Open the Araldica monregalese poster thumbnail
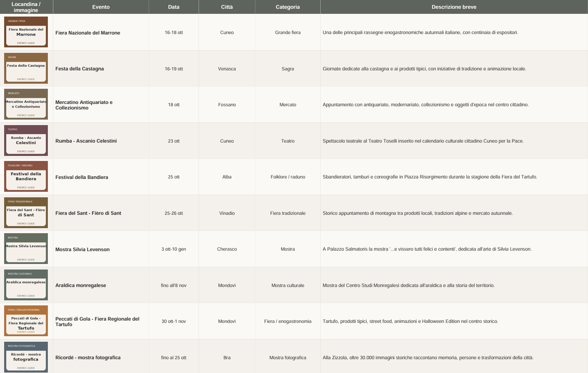 (x=26, y=285)
